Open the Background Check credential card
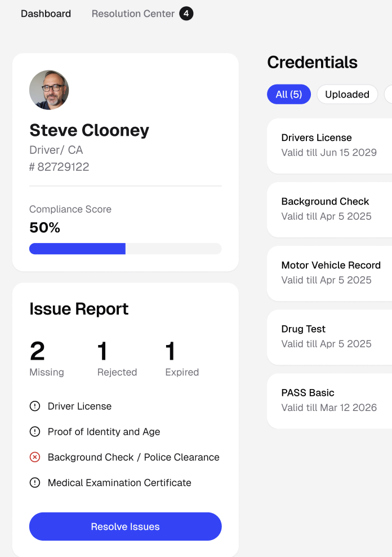 [x=329, y=209]
